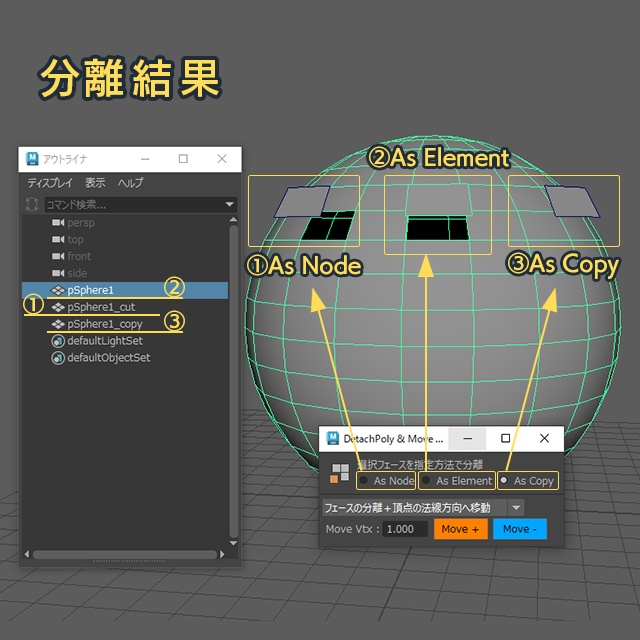640x640 pixels.
Task: Click the persp camera icon
Action: [x=58, y=222]
